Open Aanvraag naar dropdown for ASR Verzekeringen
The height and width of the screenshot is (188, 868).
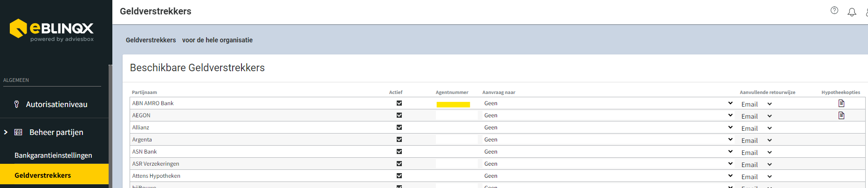point(608,164)
